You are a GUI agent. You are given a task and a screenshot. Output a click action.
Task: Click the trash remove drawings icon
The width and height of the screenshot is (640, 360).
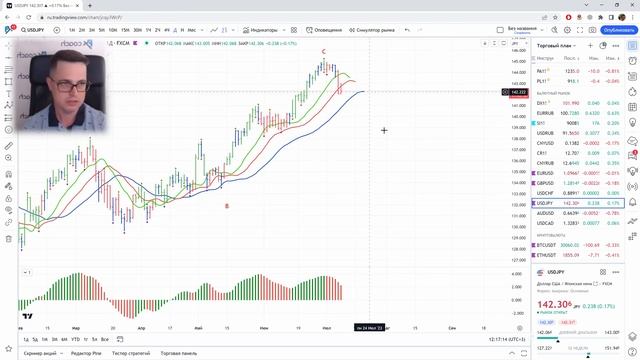[9, 239]
